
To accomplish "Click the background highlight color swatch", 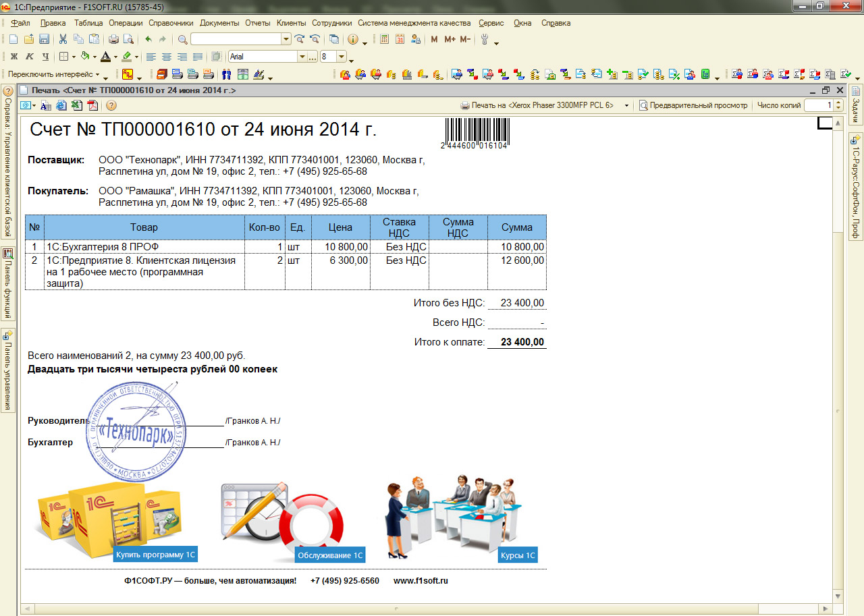I will coord(127,57).
